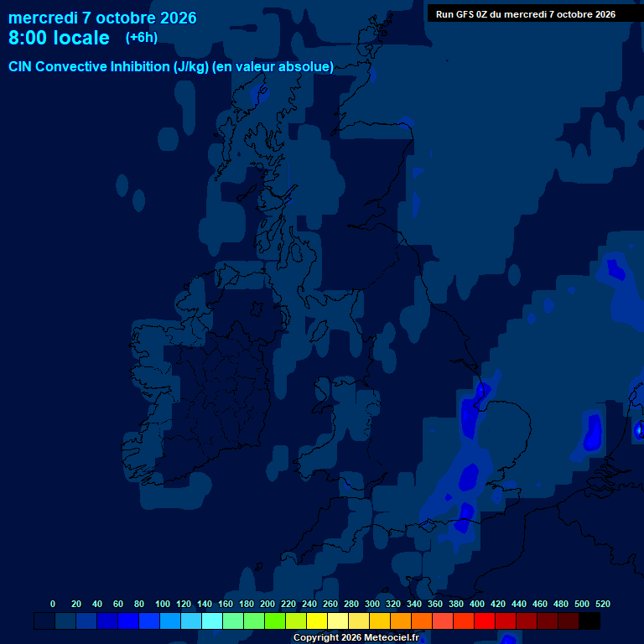The image size is (644, 644).
Task: Click the legend value '0'
Action: point(53,604)
